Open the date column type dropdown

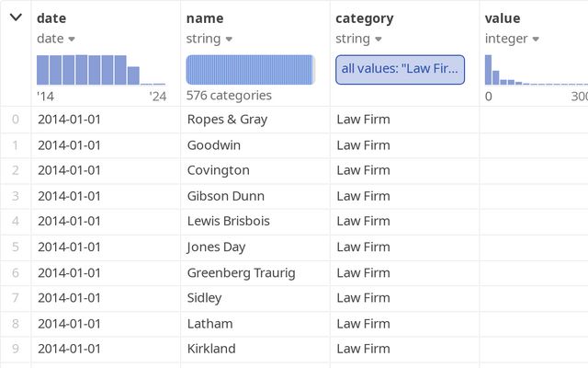click(x=72, y=39)
